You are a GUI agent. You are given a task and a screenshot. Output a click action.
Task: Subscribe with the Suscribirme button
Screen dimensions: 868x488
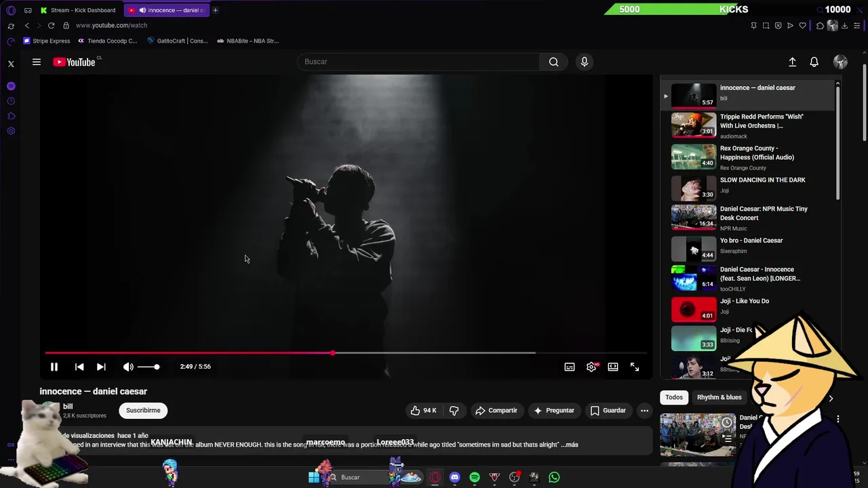[143, 410]
